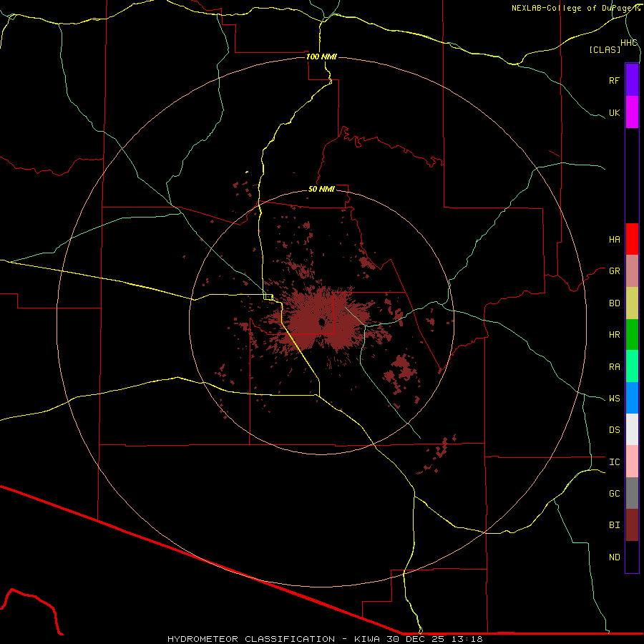Click the 50 NMI range ring label

point(321,189)
